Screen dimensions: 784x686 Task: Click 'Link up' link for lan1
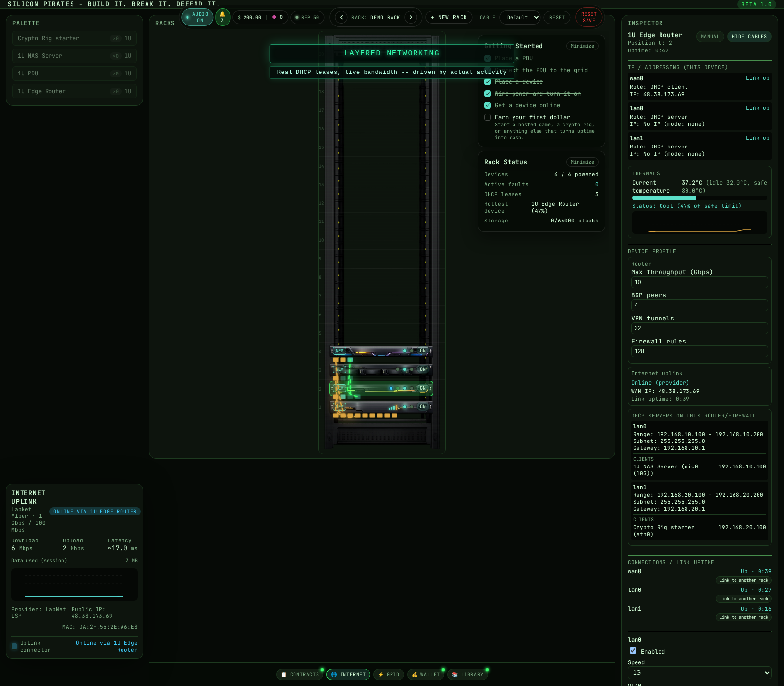pyautogui.click(x=758, y=138)
